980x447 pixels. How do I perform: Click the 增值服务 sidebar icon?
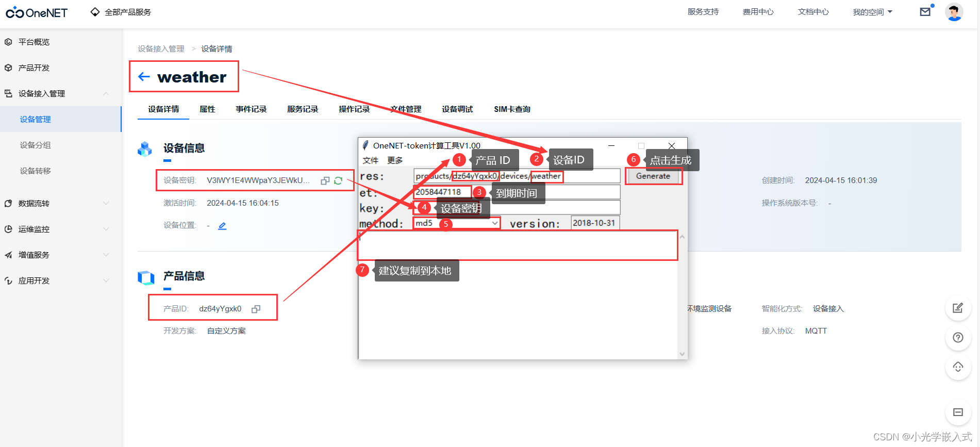8,255
